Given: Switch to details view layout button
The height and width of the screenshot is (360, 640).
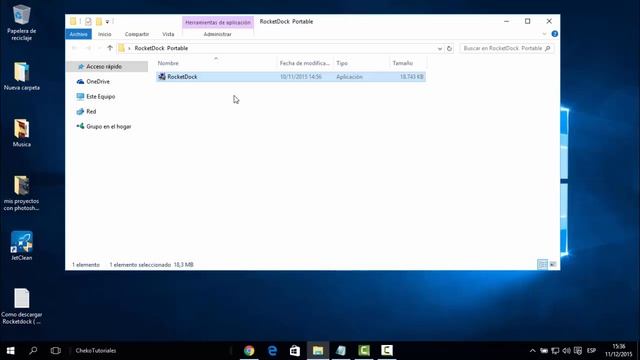Looking at the screenshot, I should [x=542, y=264].
